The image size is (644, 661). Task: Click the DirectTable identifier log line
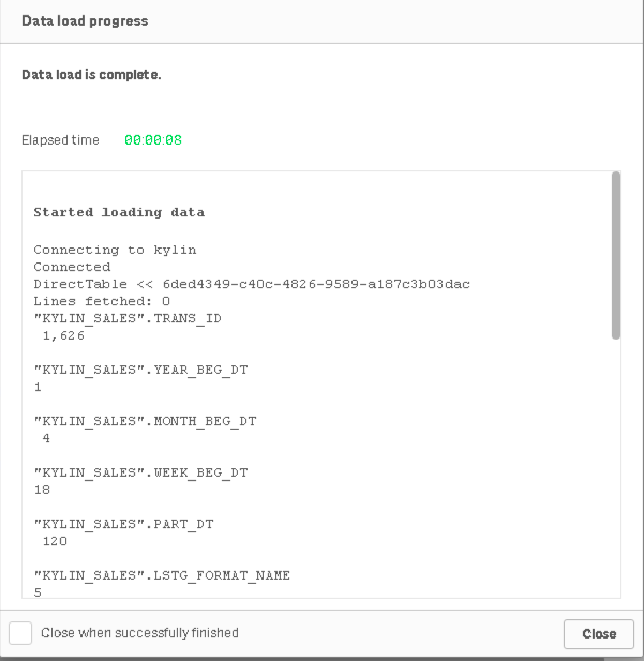(x=251, y=284)
